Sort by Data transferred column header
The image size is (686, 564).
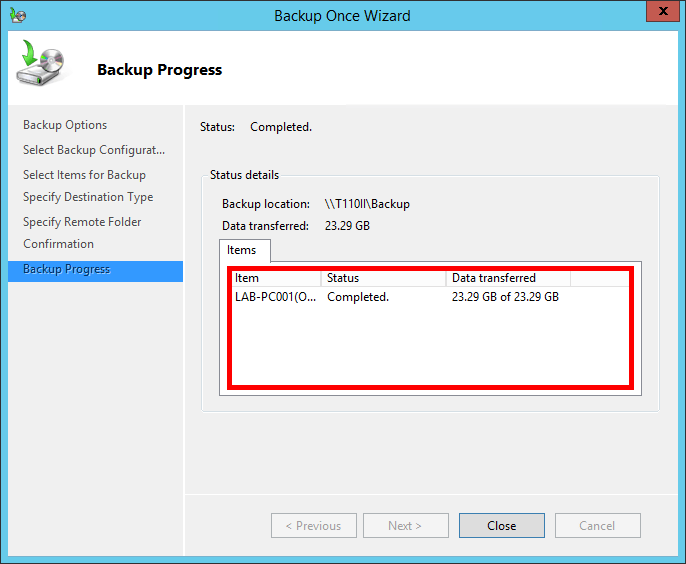point(508,278)
